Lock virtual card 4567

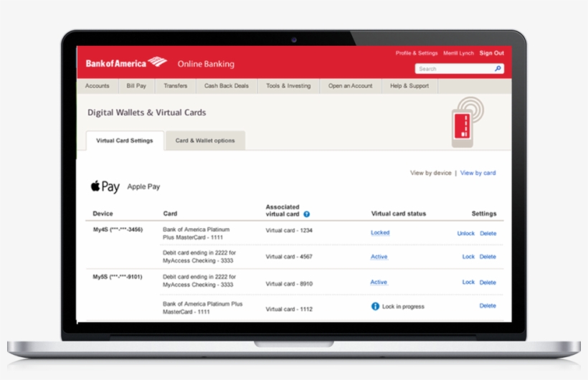click(468, 257)
